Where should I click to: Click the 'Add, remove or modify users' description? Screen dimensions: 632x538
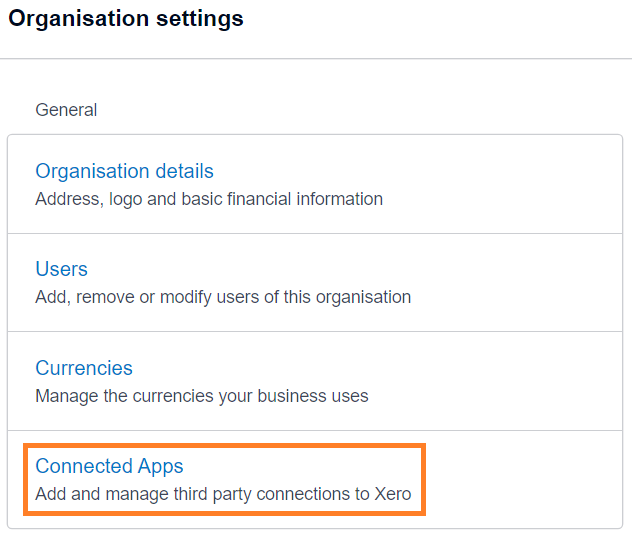223,297
